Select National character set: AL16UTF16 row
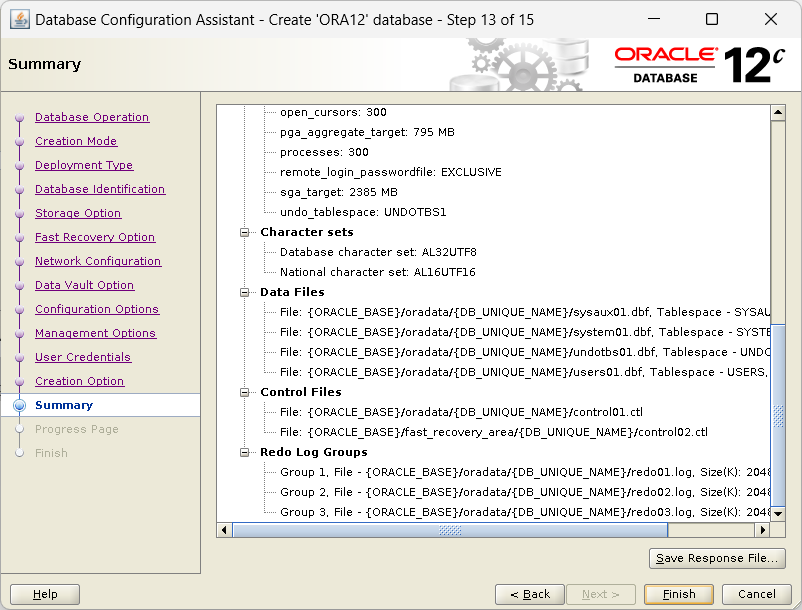Screen dimensions: 802x610 (377, 273)
